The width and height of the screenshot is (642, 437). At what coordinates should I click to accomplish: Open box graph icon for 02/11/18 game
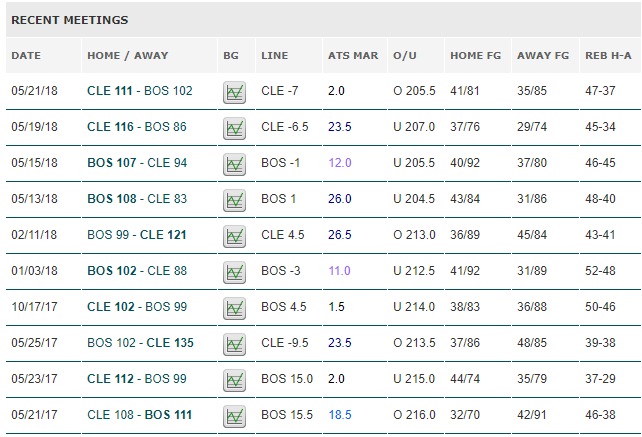tap(234, 236)
